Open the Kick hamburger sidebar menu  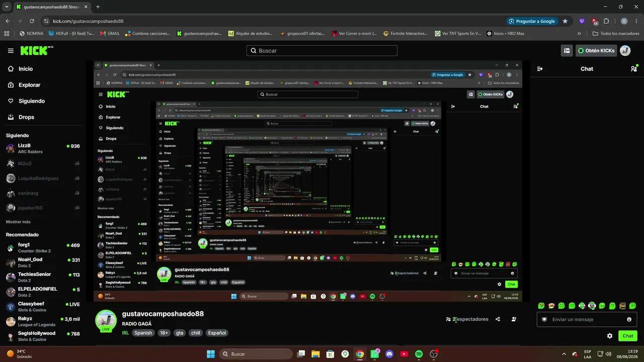(x=11, y=51)
